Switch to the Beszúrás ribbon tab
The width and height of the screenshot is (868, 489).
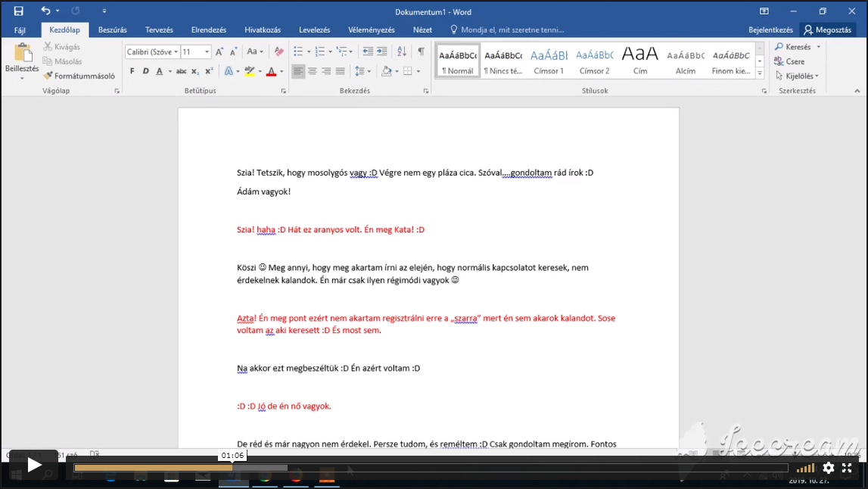(x=113, y=30)
